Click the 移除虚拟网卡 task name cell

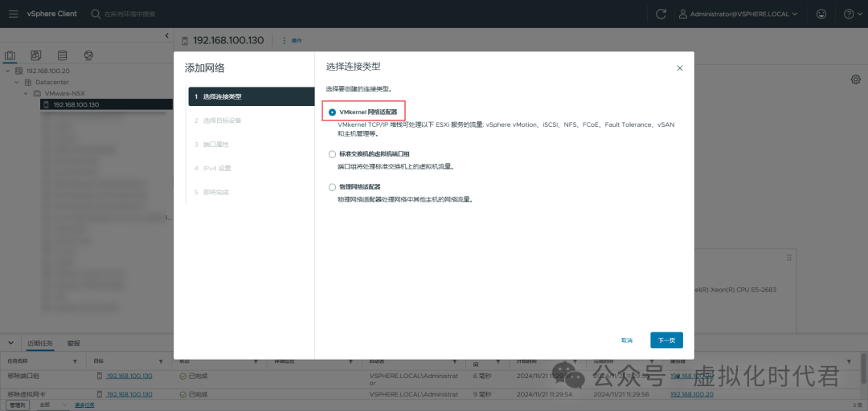pyautogui.click(x=27, y=394)
